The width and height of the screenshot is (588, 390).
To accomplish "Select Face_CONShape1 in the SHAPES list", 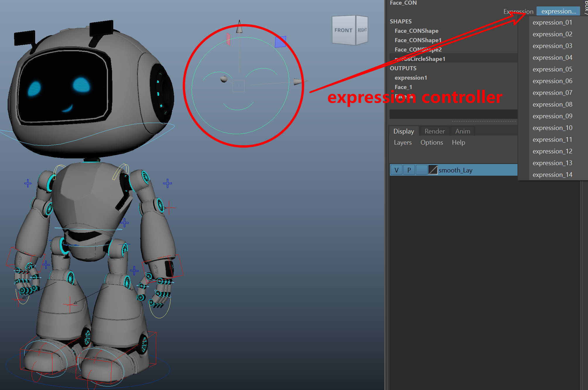I will click(418, 40).
